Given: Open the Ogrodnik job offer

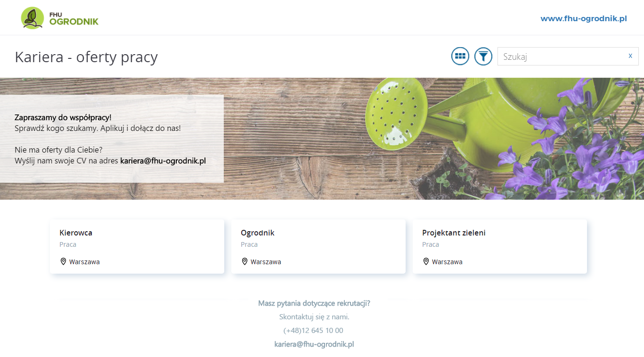Looking at the screenshot, I should [x=318, y=246].
